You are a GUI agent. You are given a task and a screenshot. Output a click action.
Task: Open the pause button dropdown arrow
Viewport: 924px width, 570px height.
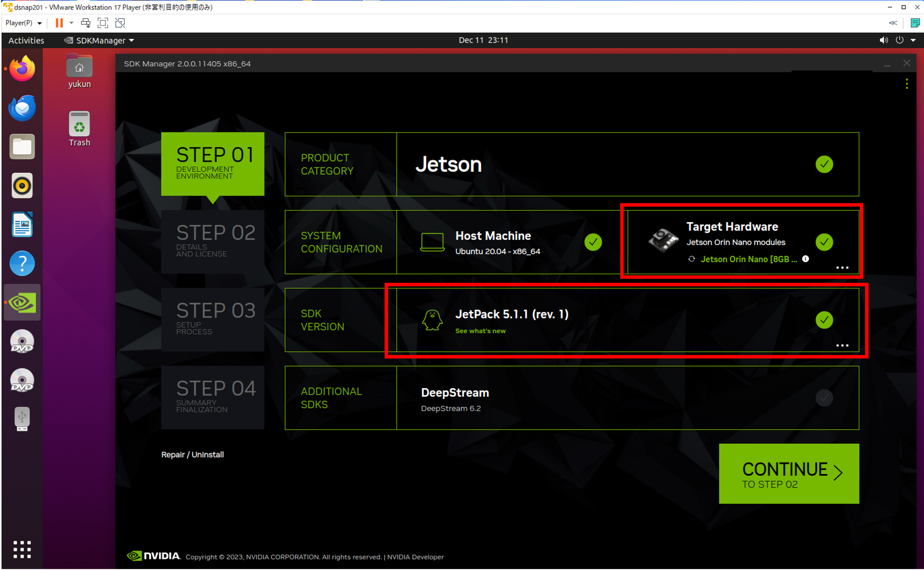pos(71,23)
